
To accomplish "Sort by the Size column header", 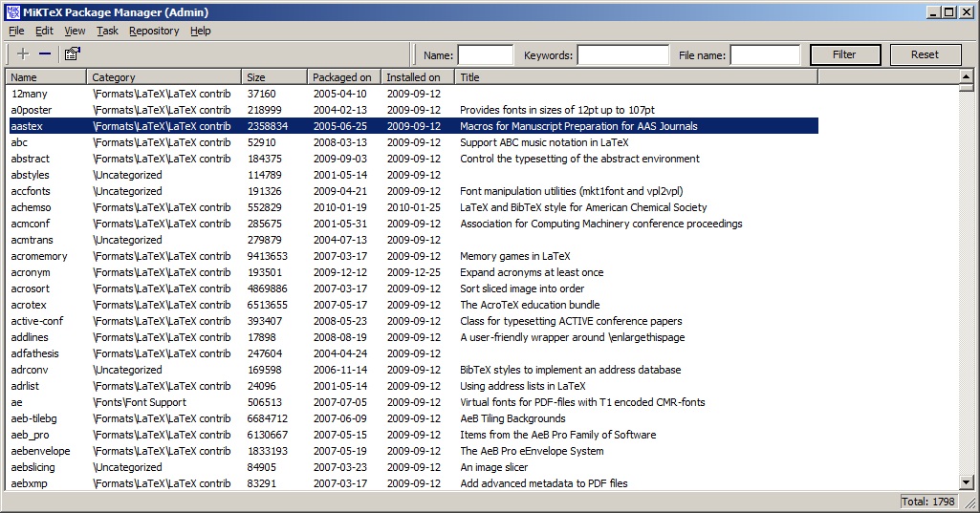I will click(274, 76).
